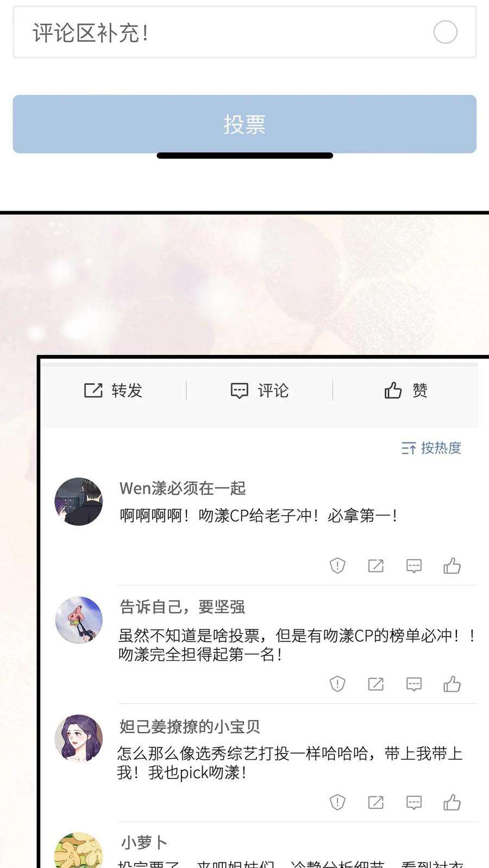Tap the 赞 like tab

[406, 390]
